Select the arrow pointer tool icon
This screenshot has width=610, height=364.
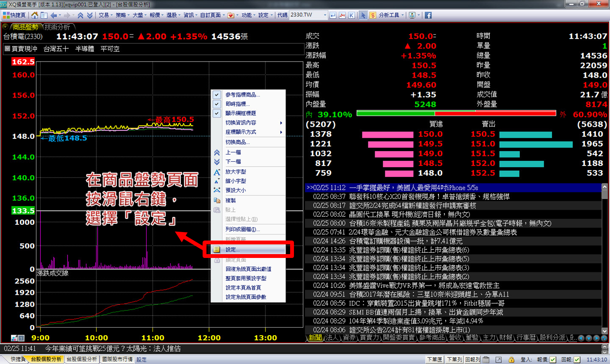[363, 15]
